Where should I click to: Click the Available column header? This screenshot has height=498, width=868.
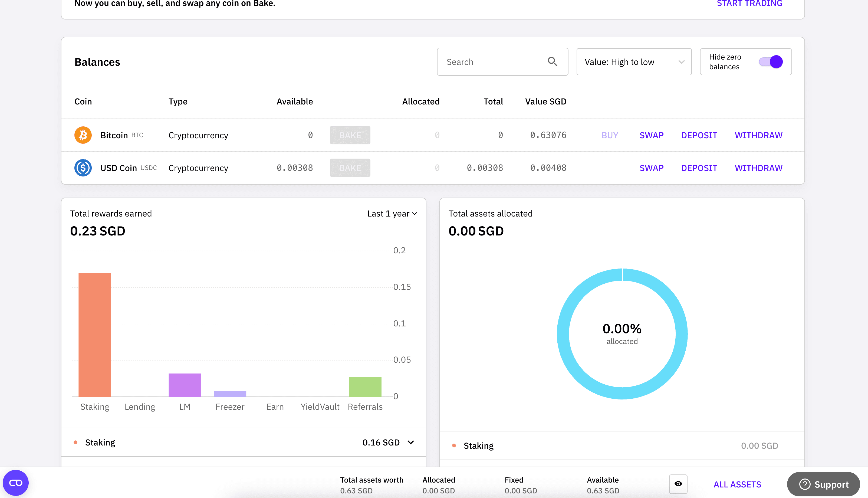295,101
